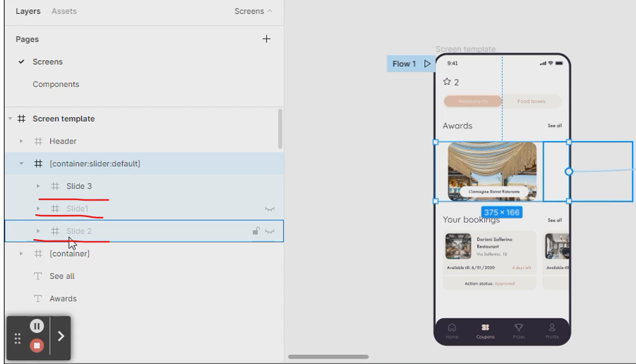Expand the Slide 2 layer
Image resolution: width=636 pixels, height=364 pixels.
coord(38,231)
